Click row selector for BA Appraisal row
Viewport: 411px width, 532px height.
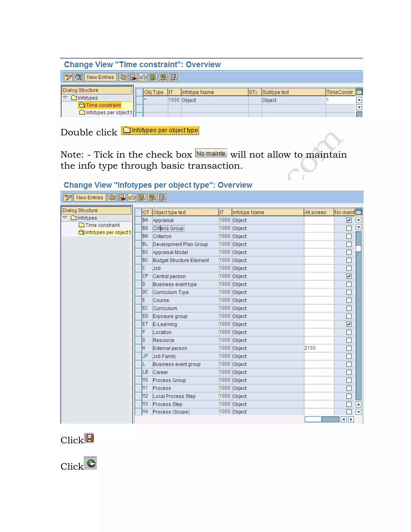pos(138,220)
